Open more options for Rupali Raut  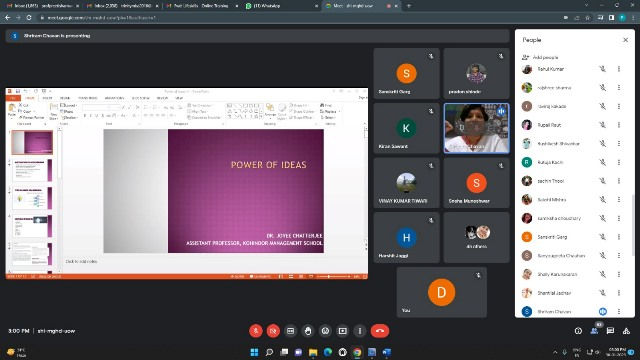[x=619, y=125]
